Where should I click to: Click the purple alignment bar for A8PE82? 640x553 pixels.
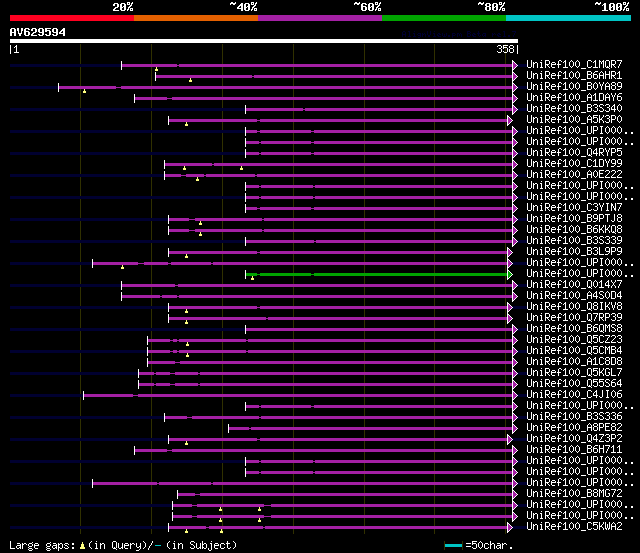coord(371,429)
